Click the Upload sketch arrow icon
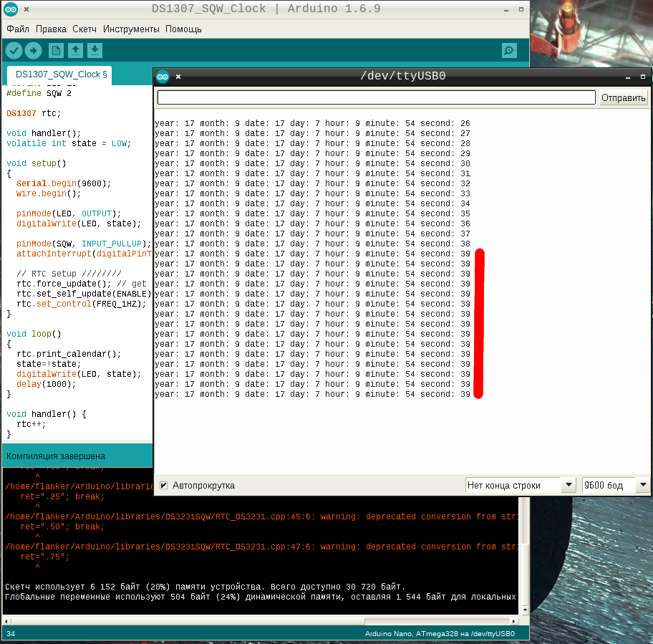 33,50
